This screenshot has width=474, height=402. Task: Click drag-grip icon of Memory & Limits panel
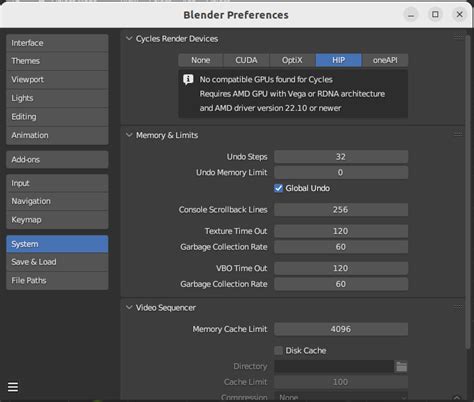click(458, 134)
